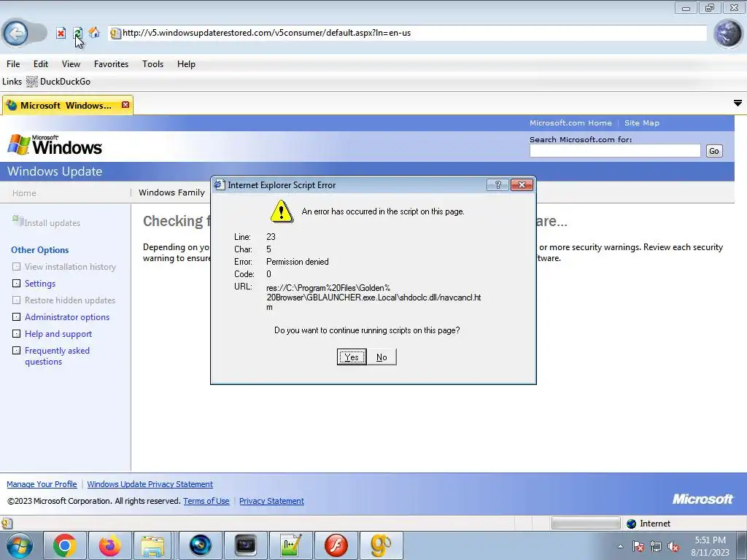
Task: Open the taskbar clock and date
Action: (710, 546)
